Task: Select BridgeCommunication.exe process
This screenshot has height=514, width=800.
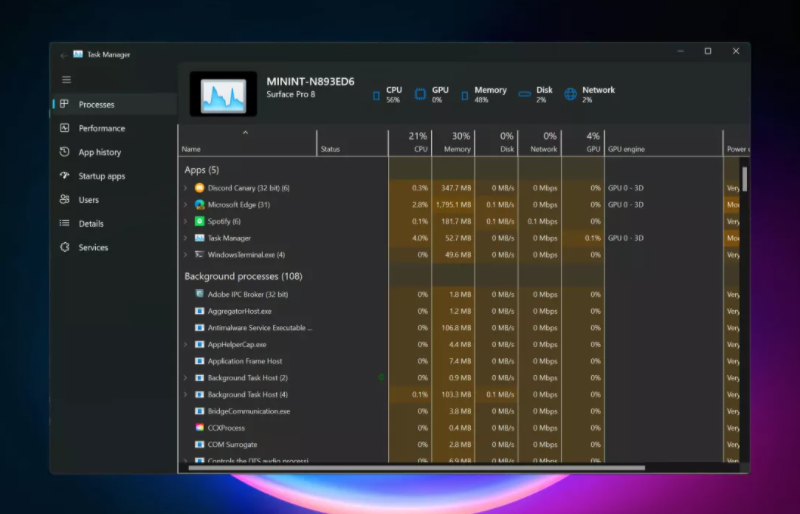Action: point(459,411)
